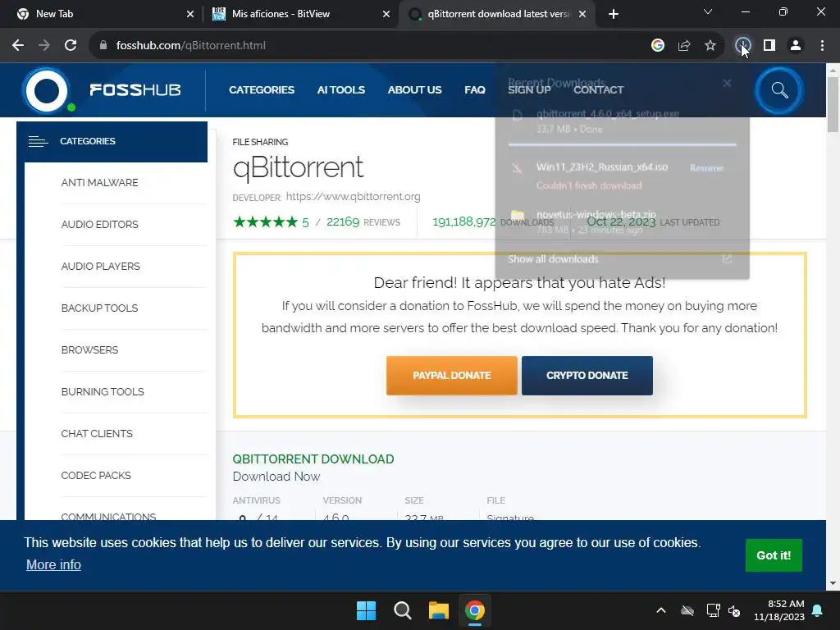Image resolution: width=840 pixels, height=630 pixels.
Task: Open notification bell in taskbar
Action: [x=818, y=610]
